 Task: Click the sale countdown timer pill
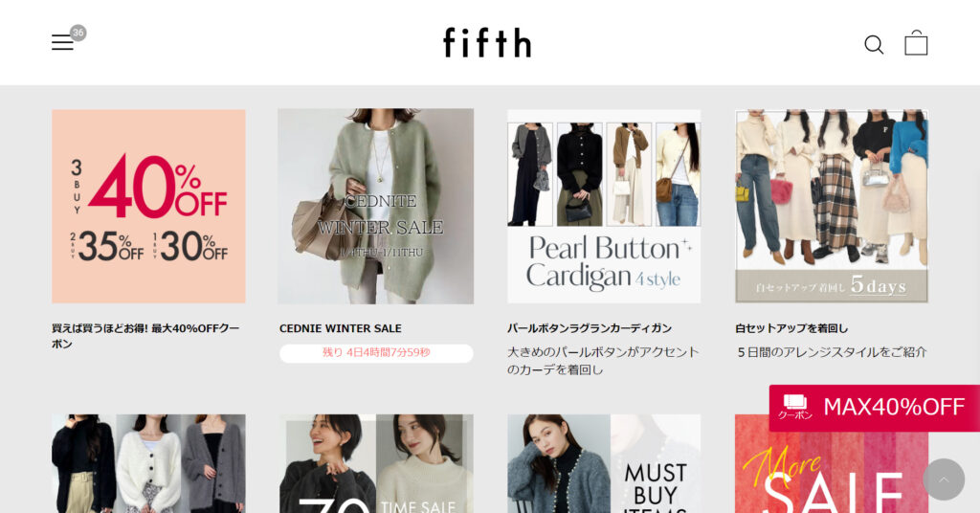376,353
